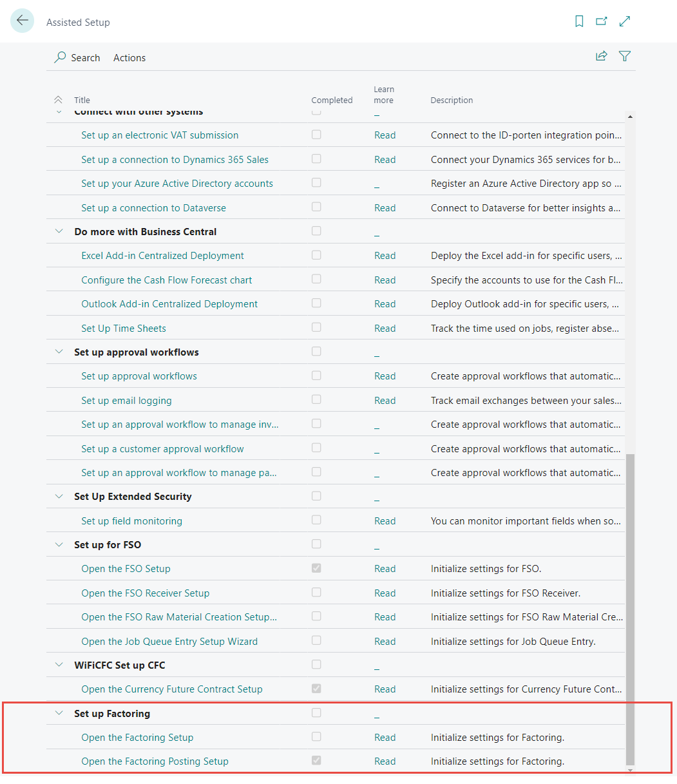Click Read for Open the Job Queue Entry Setup Wizard
Viewport: 677px width, 784px height.
385,642
